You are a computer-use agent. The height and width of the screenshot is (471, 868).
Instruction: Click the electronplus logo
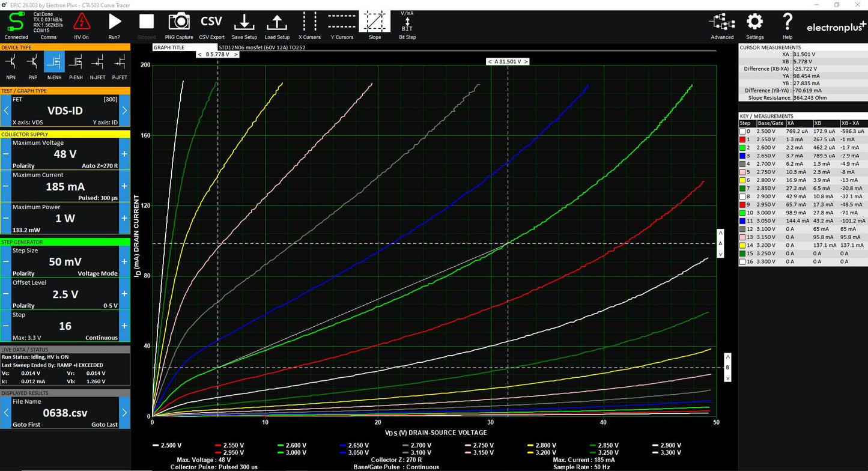pyautogui.click(x=836, y=26)
